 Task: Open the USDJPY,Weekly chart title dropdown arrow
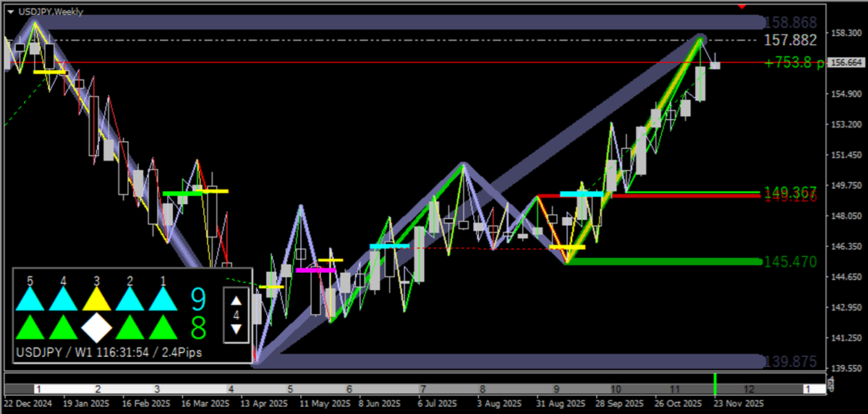10,12
